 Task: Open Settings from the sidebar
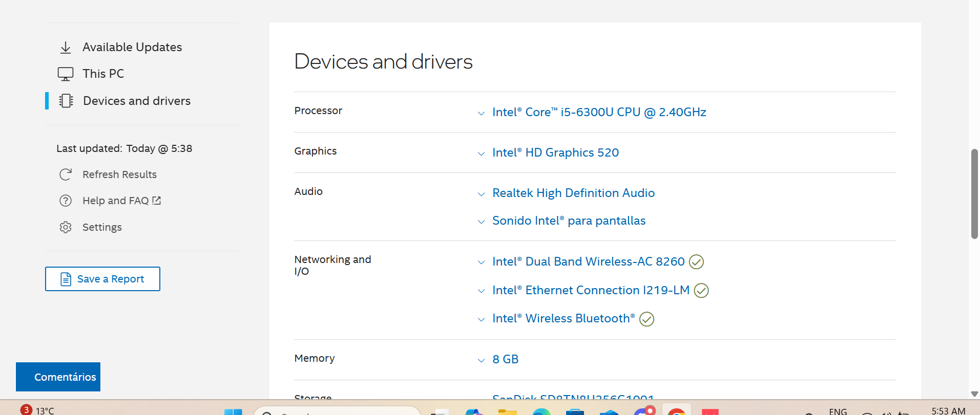[102, 227]
